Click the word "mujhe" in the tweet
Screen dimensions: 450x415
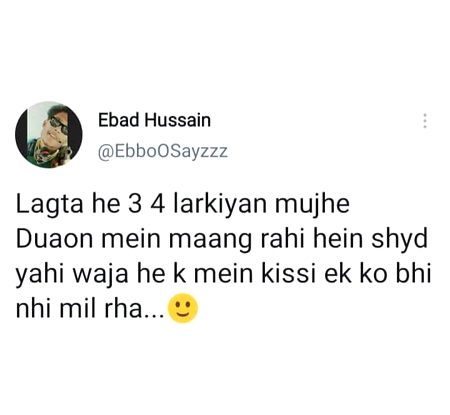[312, 204]
